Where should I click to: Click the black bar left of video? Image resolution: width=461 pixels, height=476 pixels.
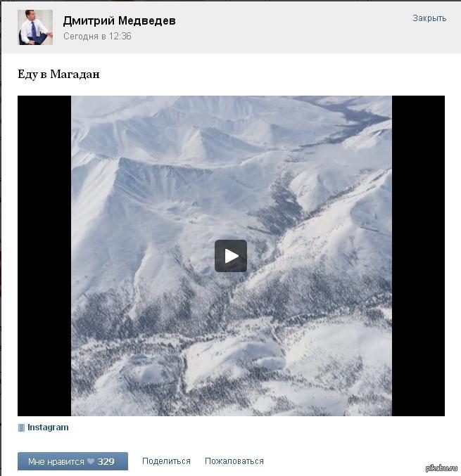pyautogui.click(x=44, y=256)
